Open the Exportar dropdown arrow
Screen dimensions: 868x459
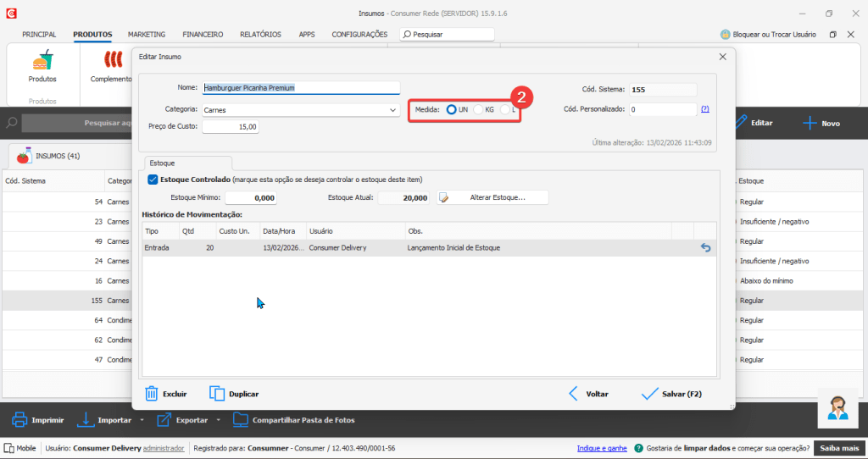coord(219,420)
